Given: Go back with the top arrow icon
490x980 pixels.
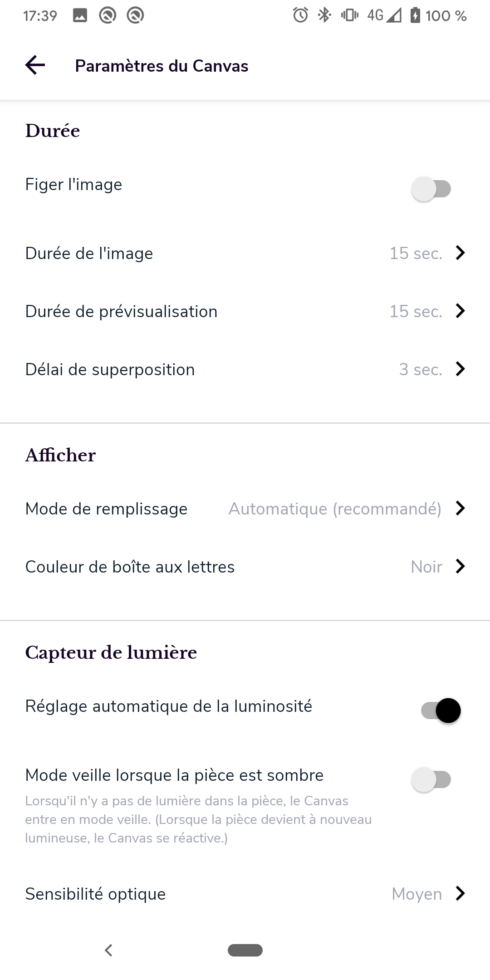Looking at the screenshot, I should coord(35,65).
